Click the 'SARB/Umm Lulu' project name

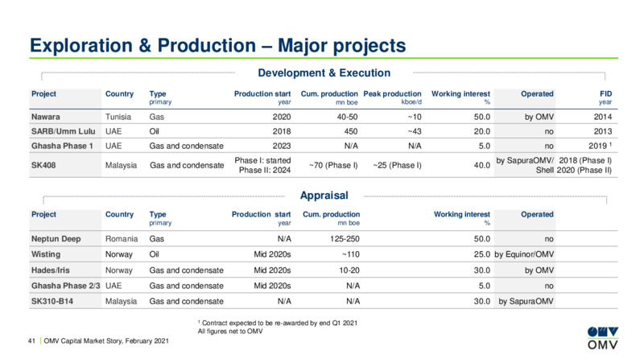click(x=64, y=131)
